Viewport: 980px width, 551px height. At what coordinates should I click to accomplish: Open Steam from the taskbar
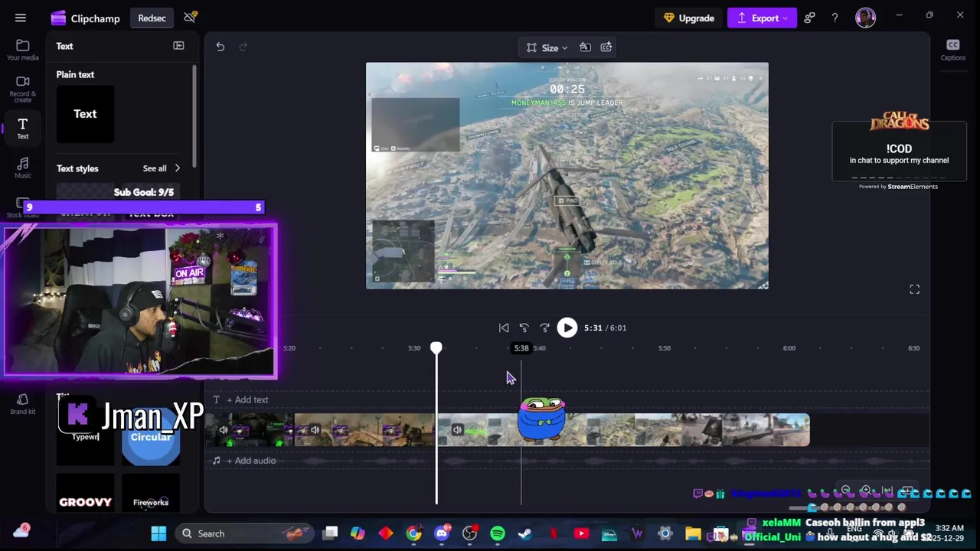pos(525,533)
